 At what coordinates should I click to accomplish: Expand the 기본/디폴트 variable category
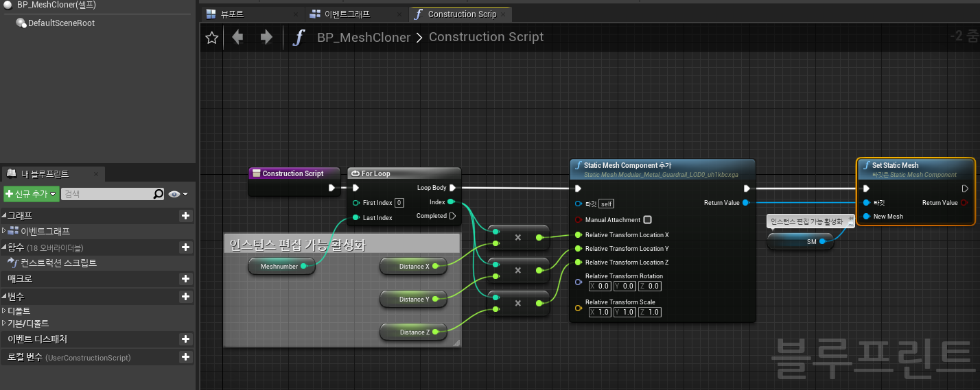[x=4, y=324]
